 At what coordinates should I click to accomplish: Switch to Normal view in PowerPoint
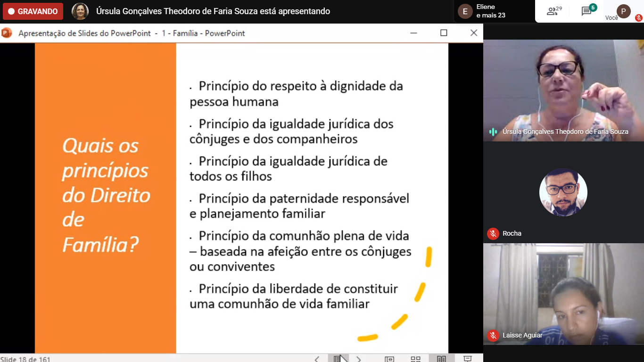[x=389, y=359]
